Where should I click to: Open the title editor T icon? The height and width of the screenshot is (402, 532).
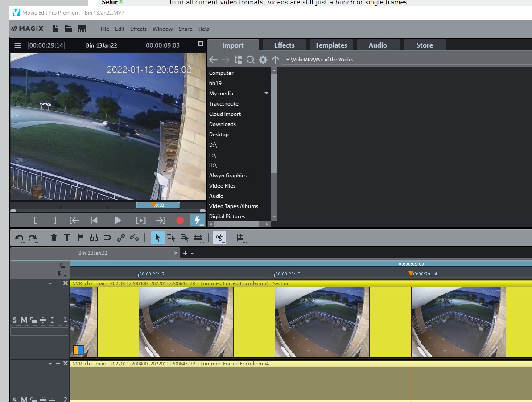coord(67,238)
